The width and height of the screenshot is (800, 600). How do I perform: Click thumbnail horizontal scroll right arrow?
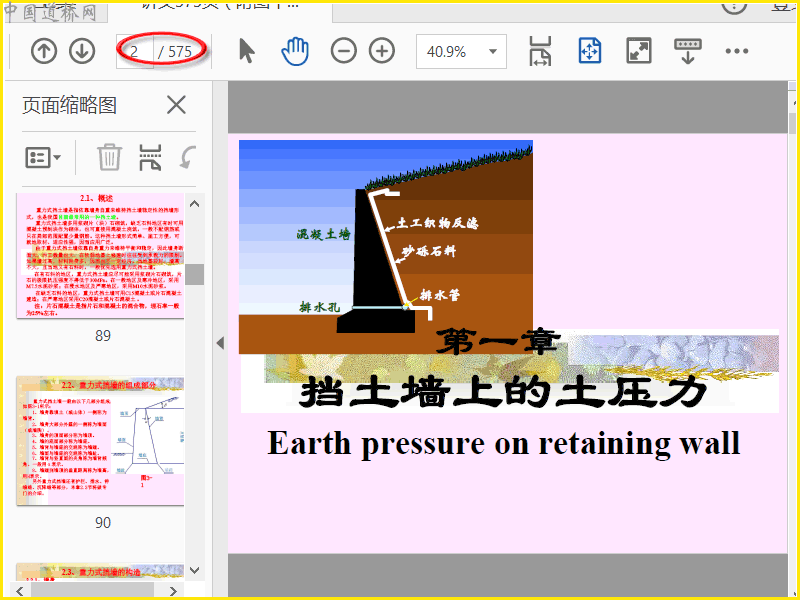click(173, 591)
